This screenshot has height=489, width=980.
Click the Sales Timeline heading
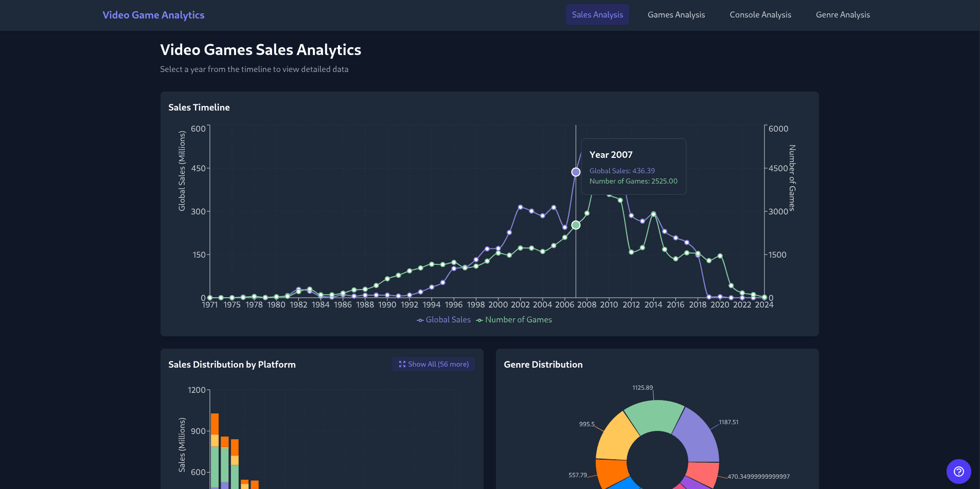coord(199,107)
